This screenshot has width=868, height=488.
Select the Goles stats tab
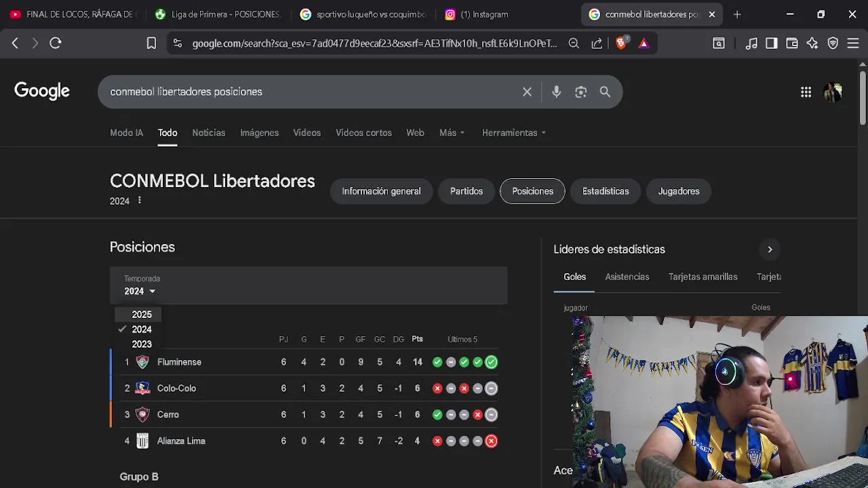(574, 277)
